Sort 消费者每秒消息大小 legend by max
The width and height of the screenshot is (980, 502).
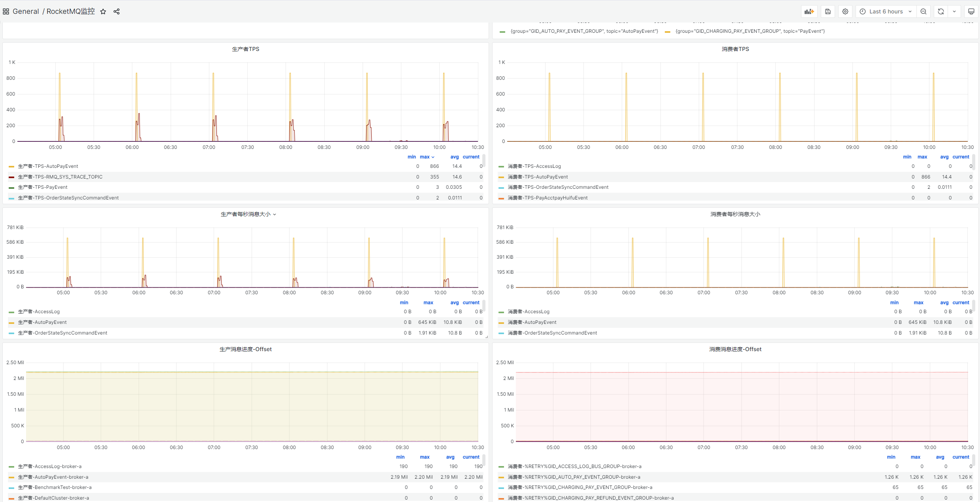(918, 303)
